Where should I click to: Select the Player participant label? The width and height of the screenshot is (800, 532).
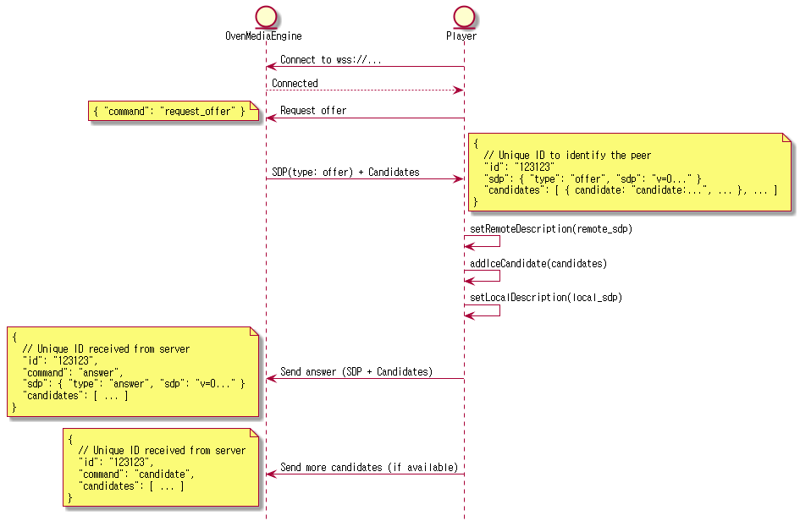tap(461, 36)
